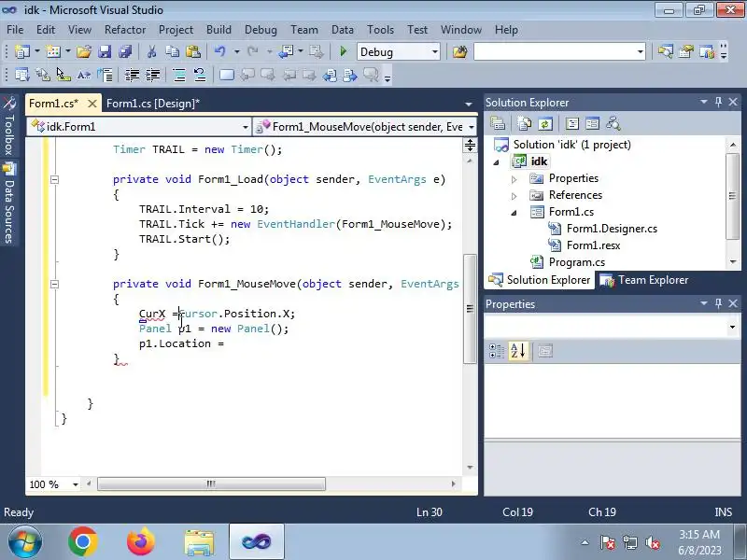Start debugging with the green play arrow
The width and height of the screenshot is (747, 560).
click(343, 51)
